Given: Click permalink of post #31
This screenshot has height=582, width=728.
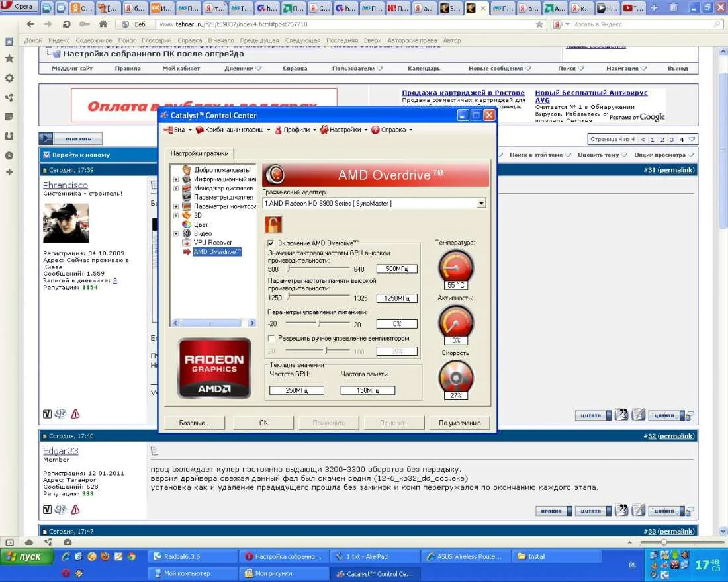Looking at the screenshot, I should coord(676,170).
